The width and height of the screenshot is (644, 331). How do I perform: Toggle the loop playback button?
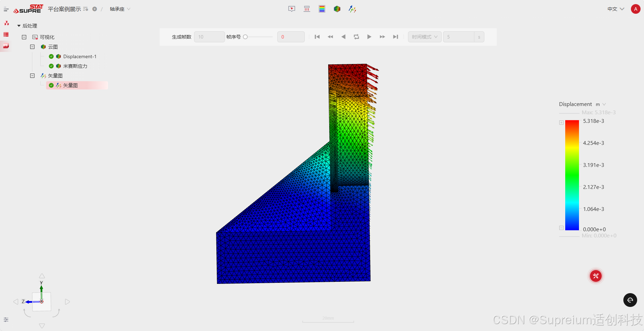tap(356, 37)
